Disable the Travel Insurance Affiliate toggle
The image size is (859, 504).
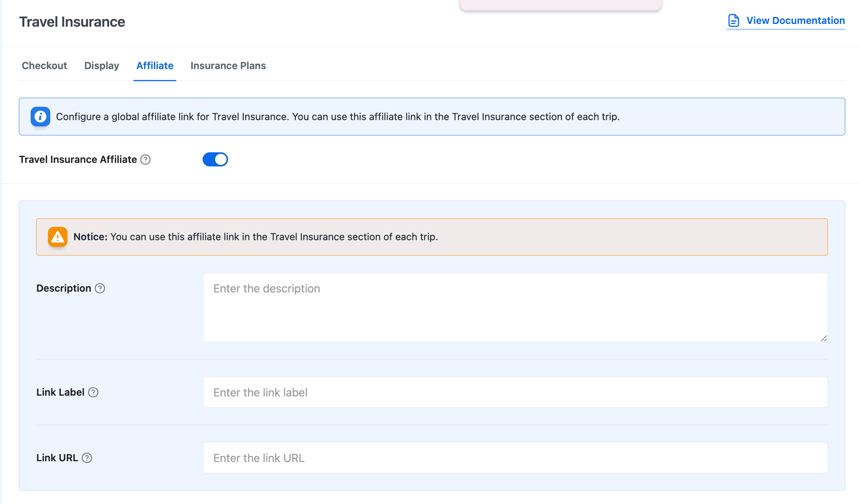tap(215, 159)
